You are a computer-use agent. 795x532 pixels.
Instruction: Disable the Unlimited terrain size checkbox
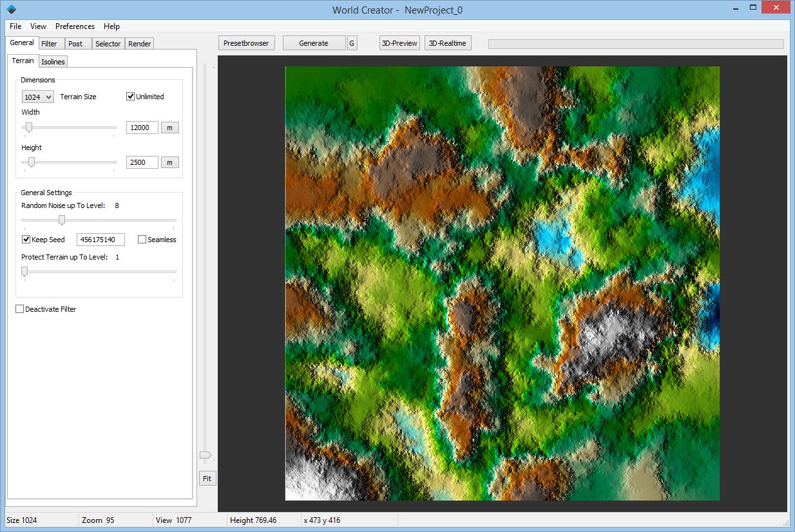[x=129, y=96]
